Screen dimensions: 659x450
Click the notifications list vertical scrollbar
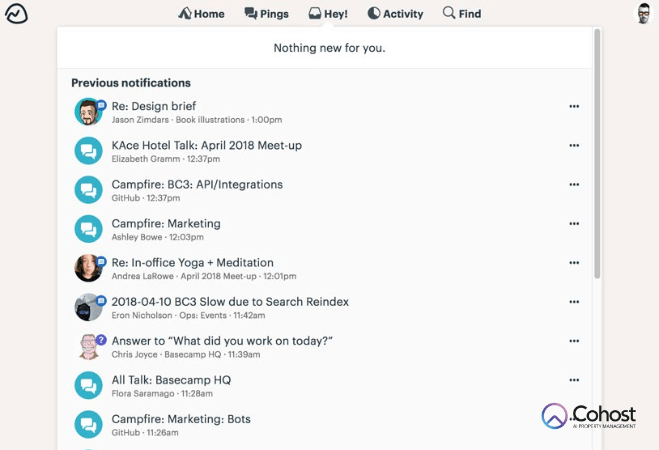[x=597, y=150]
